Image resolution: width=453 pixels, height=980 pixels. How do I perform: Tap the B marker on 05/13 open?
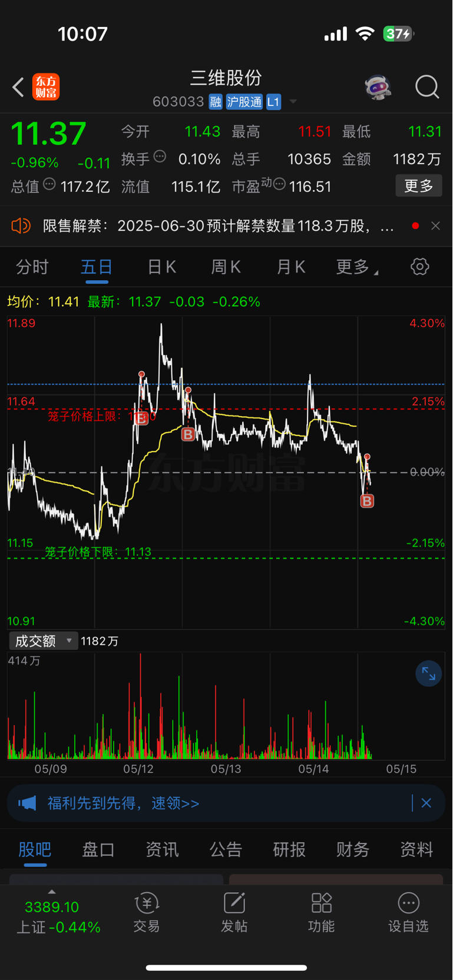(x=188, y=434)
